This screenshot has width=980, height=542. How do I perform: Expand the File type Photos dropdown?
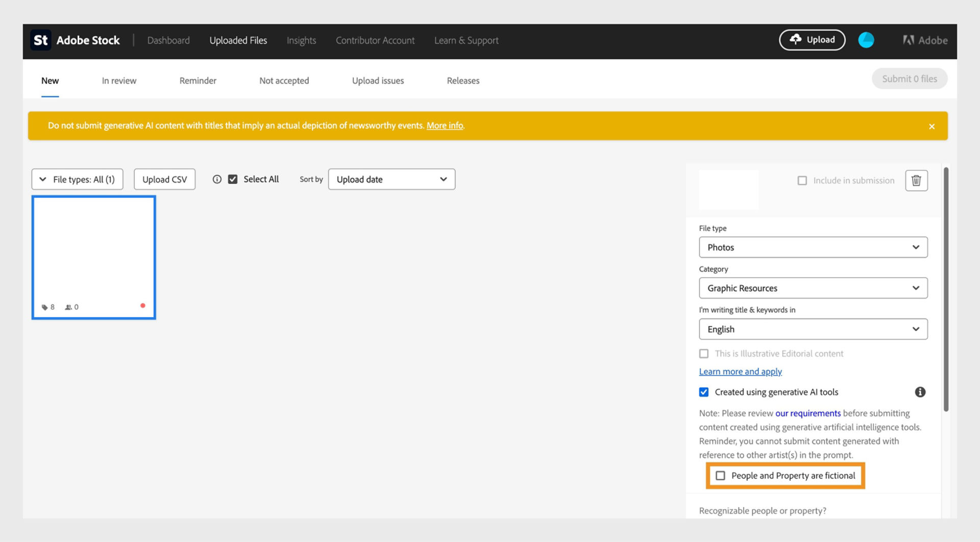click(x=813, y=247)
